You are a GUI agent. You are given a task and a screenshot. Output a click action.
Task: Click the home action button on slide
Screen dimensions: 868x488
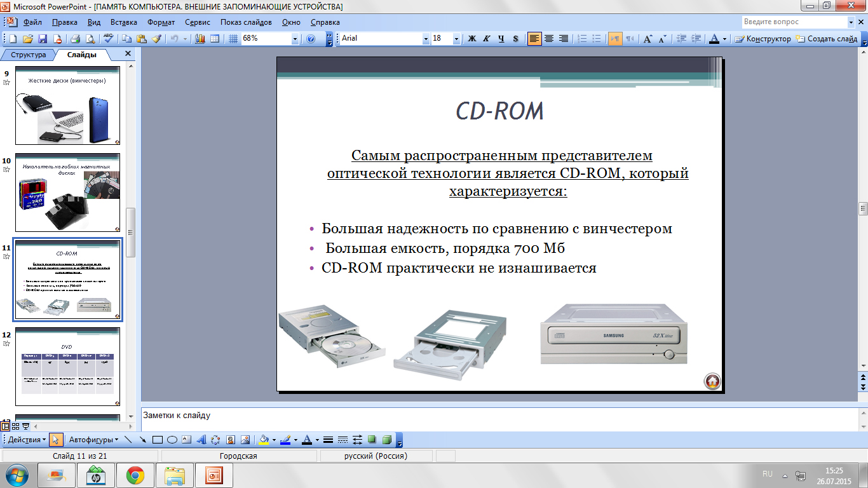712,381
